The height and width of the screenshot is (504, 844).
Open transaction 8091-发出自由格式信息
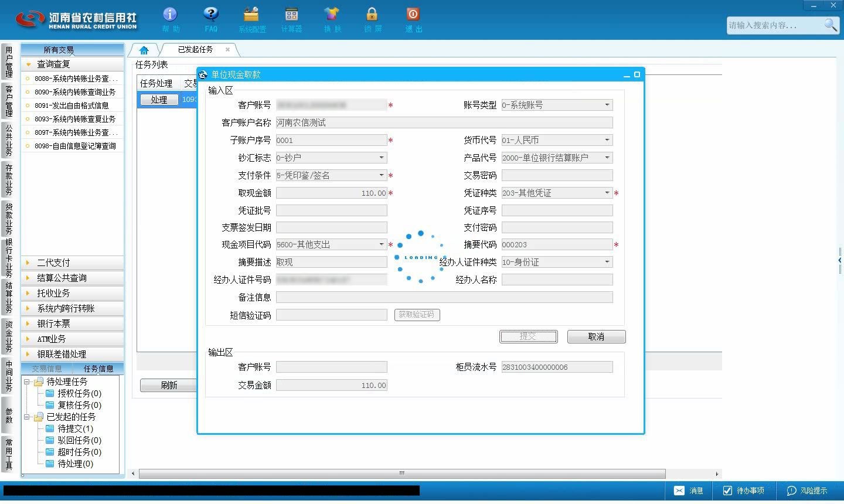(x=72, y=105)
